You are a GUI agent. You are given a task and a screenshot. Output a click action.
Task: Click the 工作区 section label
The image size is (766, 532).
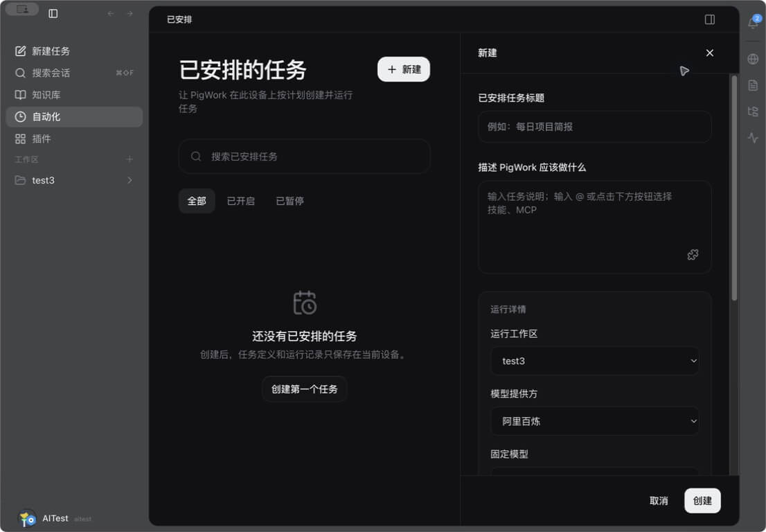[x=26, y=159]
